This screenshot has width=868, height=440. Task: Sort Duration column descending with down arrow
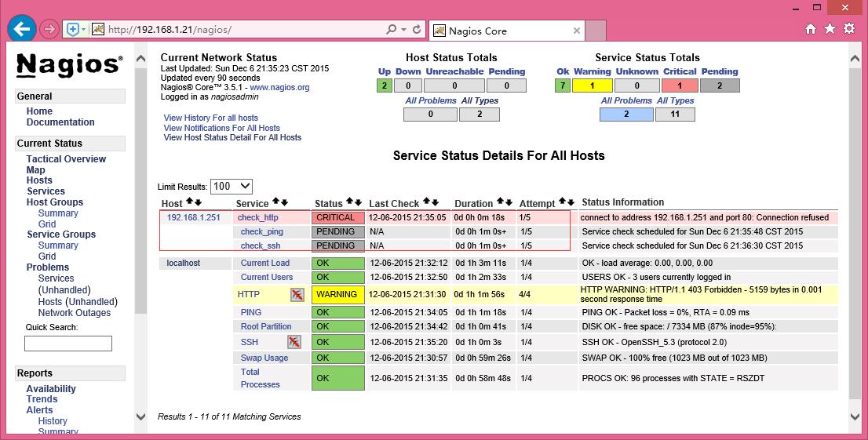tap(509, 202)
